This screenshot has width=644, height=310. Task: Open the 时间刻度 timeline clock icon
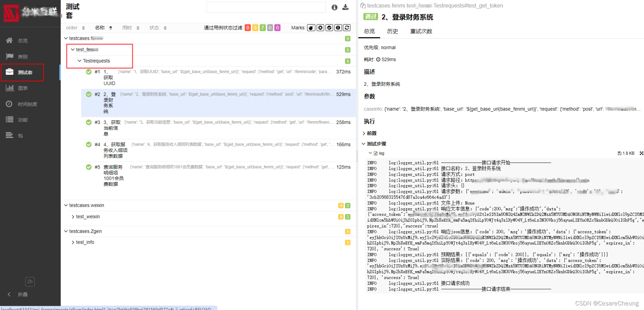(x=9, y=104)
